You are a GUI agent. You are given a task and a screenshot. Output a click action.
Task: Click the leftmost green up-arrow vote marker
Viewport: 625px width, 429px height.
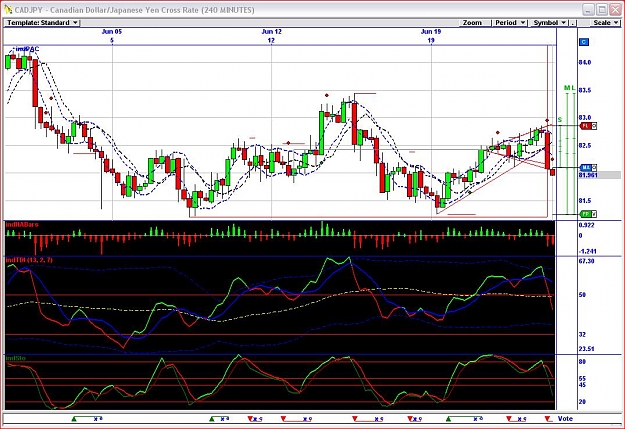(x=74, y=419)
